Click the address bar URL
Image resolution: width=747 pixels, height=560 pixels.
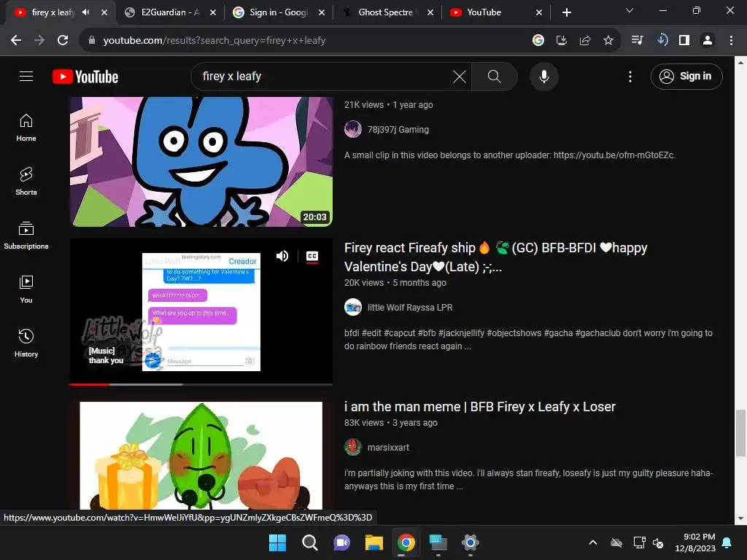click(x=214, y=41)
